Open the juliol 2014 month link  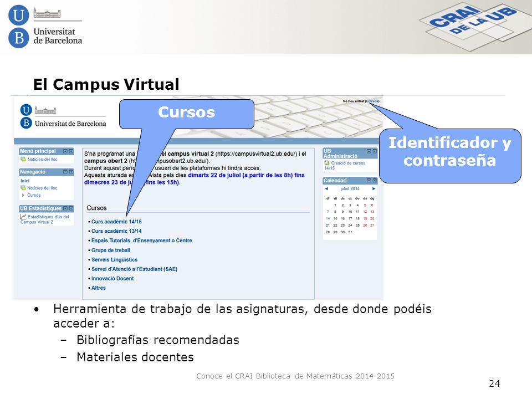click(x=350, y=188)
